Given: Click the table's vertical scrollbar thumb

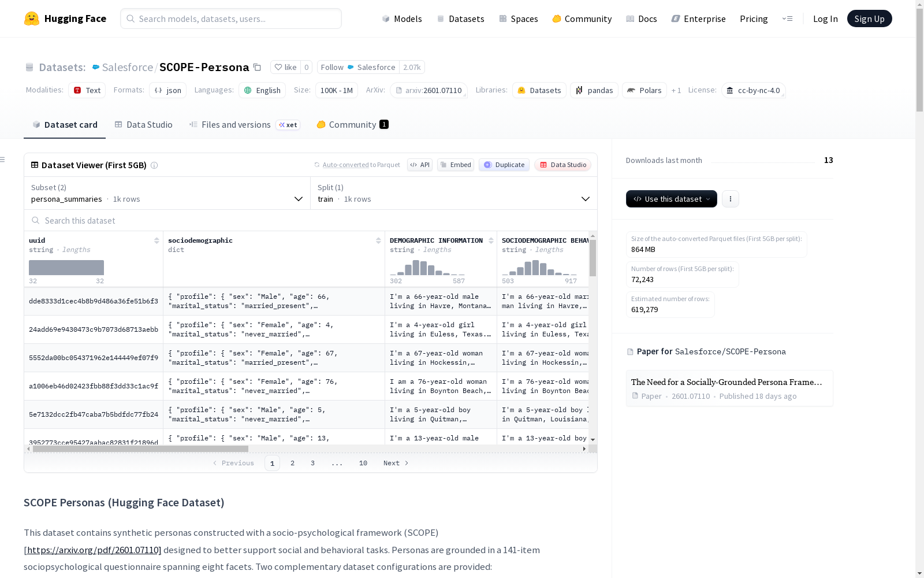Looking at the screenshot, I should tap(593, 258).
